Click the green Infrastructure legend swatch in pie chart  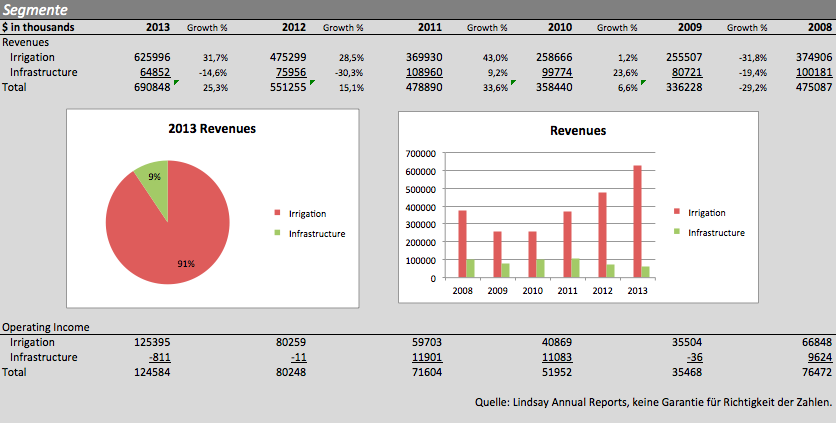[x=277, y=233]
